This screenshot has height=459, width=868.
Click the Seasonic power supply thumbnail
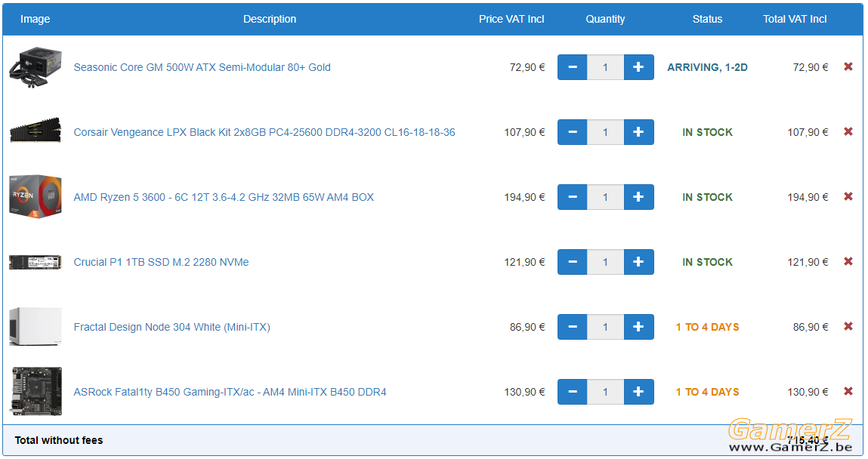click(x=36, y=67)
